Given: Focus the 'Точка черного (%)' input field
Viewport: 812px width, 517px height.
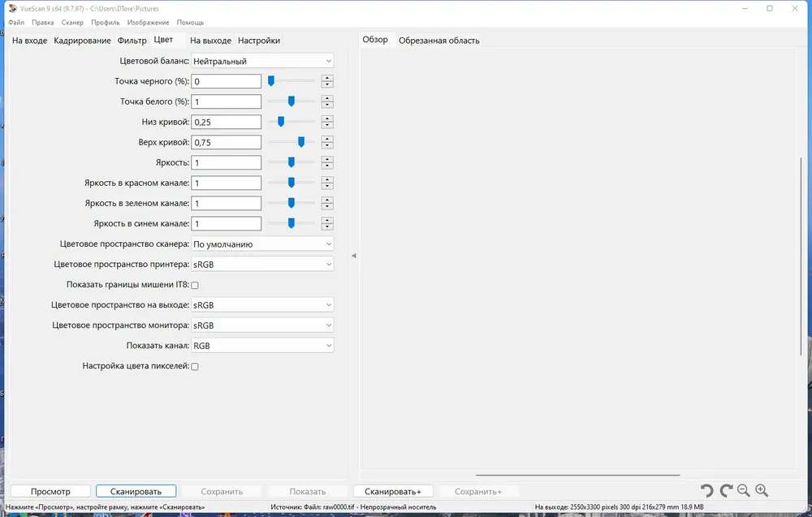Looking at the screenshot, I should point(227,81).
